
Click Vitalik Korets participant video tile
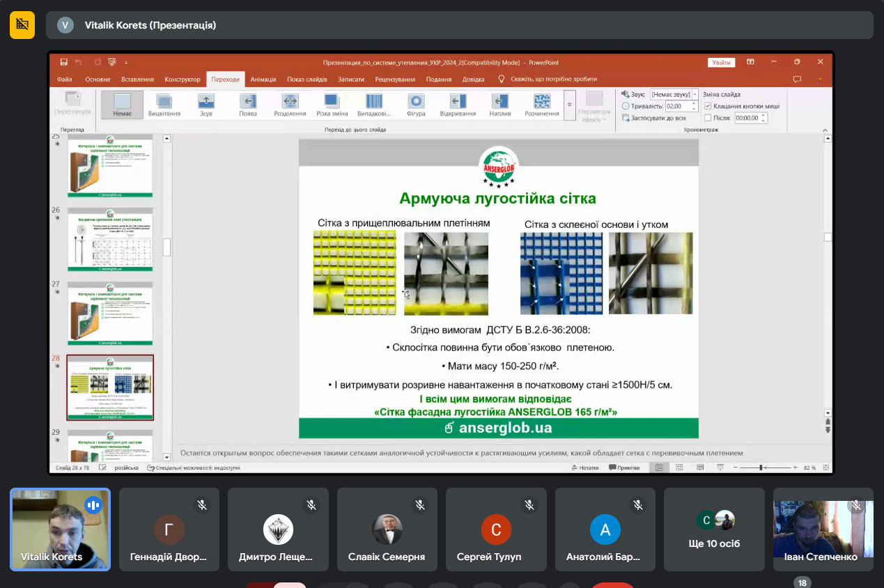tap(60, 529)
